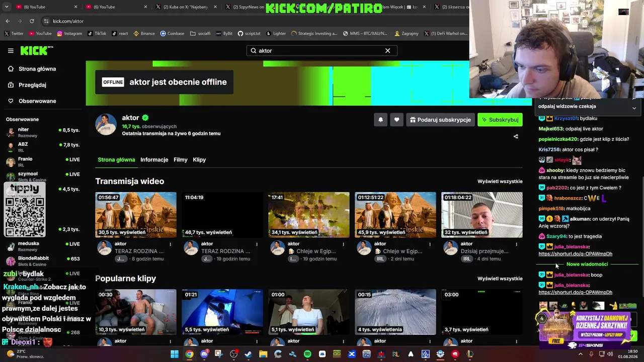Screen dimensions: 644x362
Task: Click the green Subskrybuj button
Action: (x=500, y=120)
